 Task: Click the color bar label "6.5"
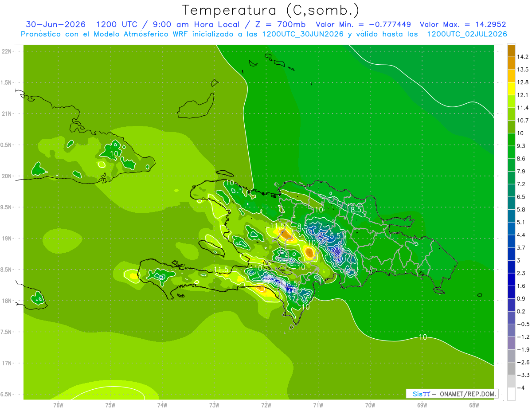tap(521, 197)
